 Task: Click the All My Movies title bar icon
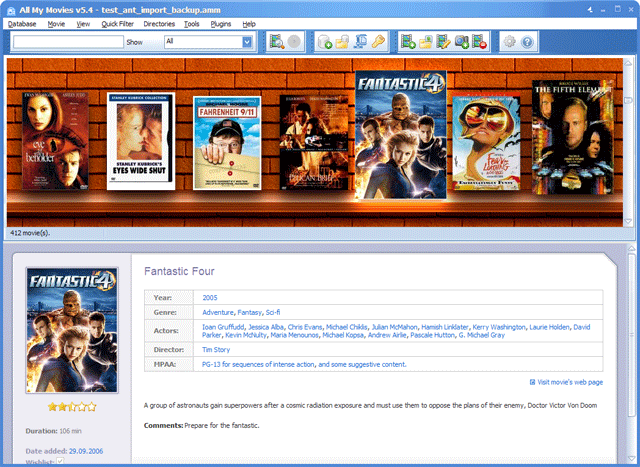(x=11, y=10)
